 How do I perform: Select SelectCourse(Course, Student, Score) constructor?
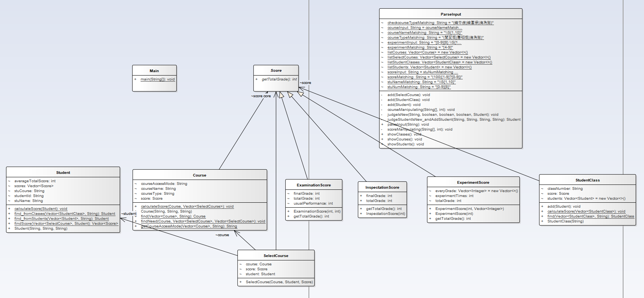(279, 282)
